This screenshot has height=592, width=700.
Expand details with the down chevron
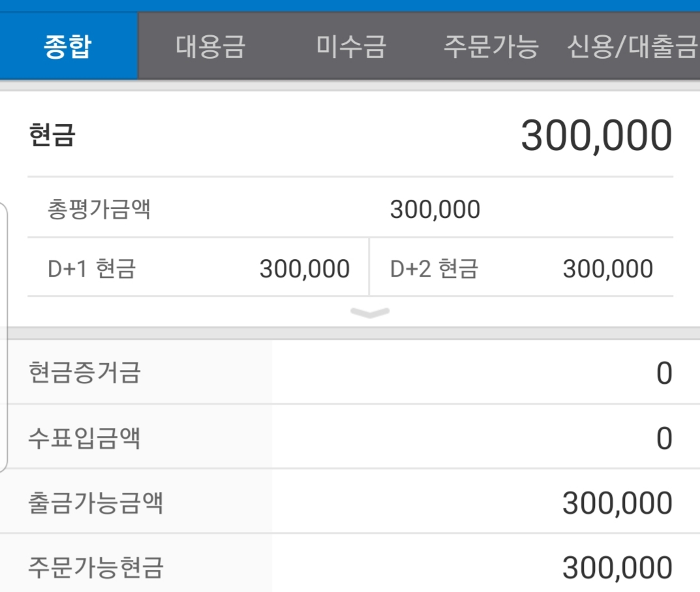tap(369, 313)
